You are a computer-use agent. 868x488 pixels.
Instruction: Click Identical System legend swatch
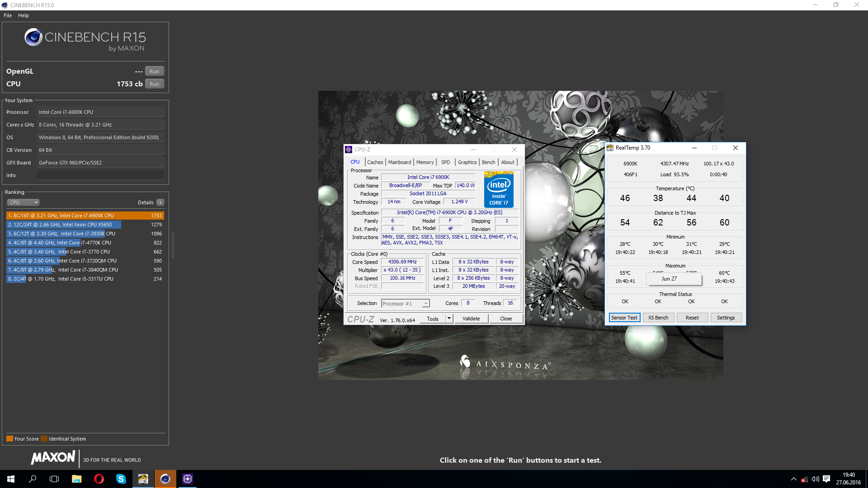click(x=44, y=439)
